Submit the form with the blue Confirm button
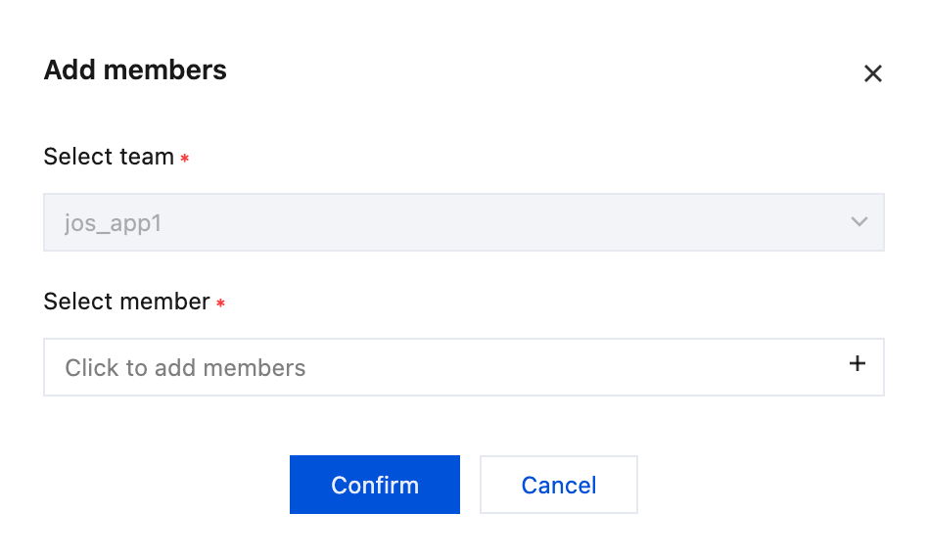This screenshot has height=560, width=928. coord(374,485)
